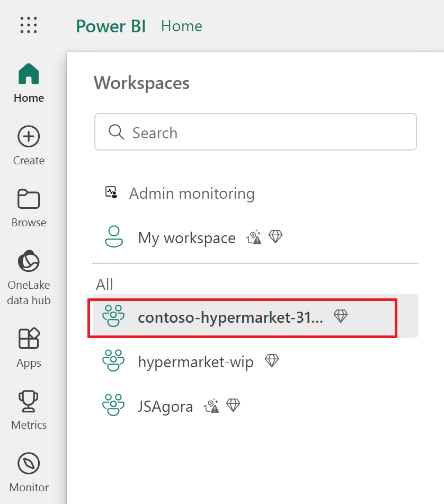444x504 pixels.
Task: Open Apps from the left navigation
Action: pos(29,348)
